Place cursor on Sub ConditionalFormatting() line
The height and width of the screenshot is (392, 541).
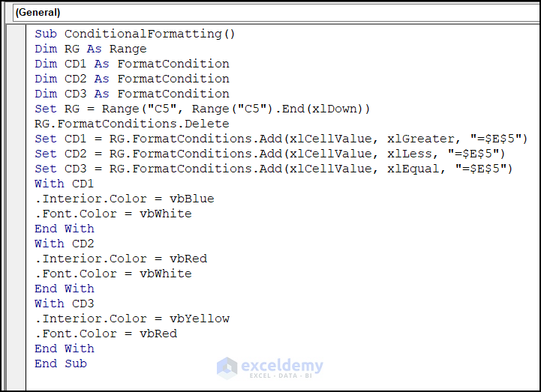coord(135,34)
